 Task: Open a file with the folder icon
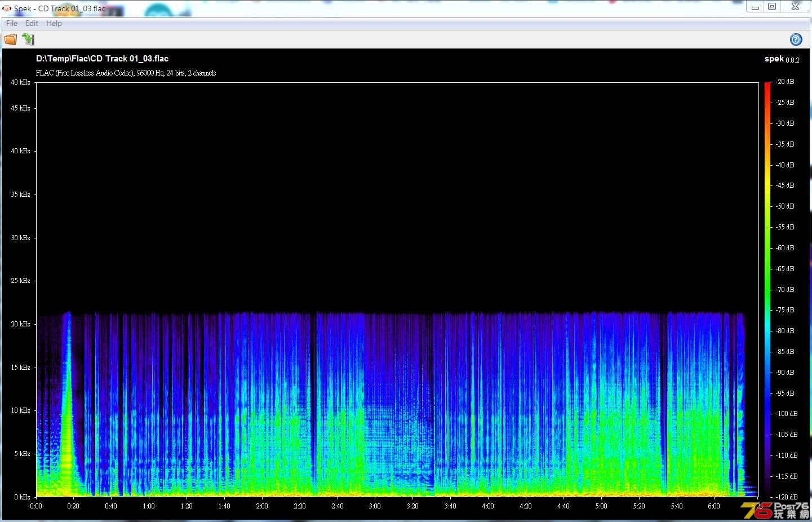click(11, 39)
